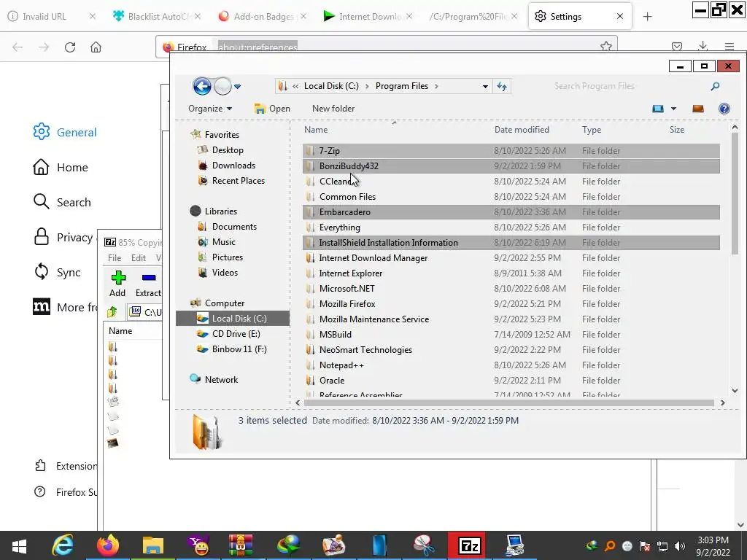The height and width of the screenshot is (560, 747).
Task: Open 7-Zip from the taskbar
Action: coord(468,545)
